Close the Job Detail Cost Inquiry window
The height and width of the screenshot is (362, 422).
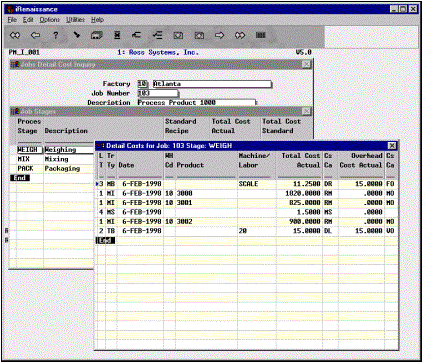click(306, 64)
